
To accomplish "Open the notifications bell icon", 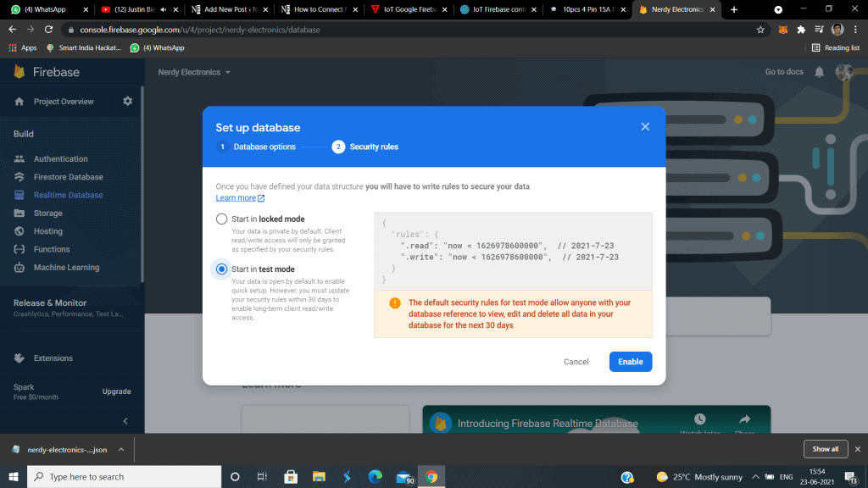I will click(x=820, y=72).
